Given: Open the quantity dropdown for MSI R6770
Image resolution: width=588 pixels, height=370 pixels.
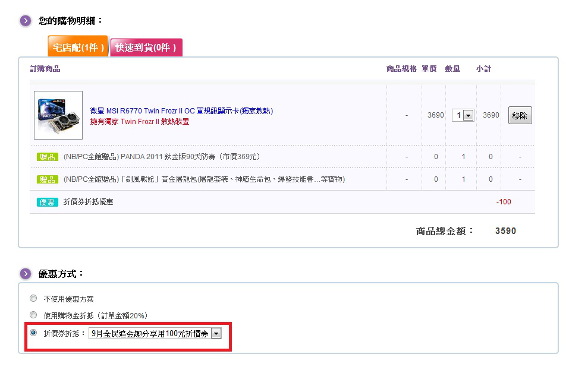Looking at the screenshot, I should 463,115.
